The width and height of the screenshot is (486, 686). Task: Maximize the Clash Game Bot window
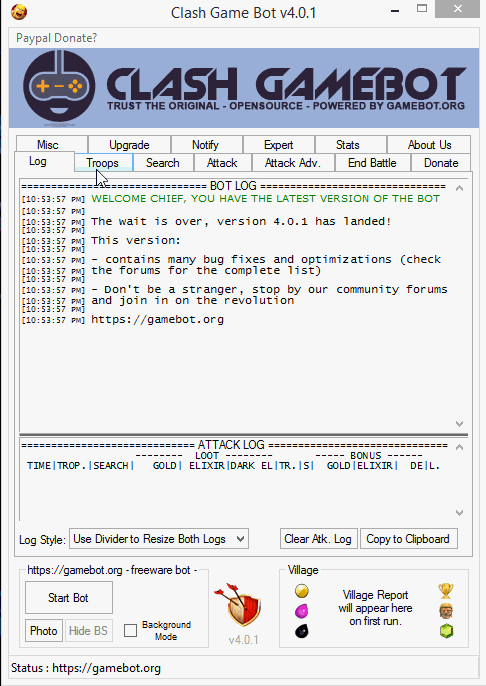(422, 9)
